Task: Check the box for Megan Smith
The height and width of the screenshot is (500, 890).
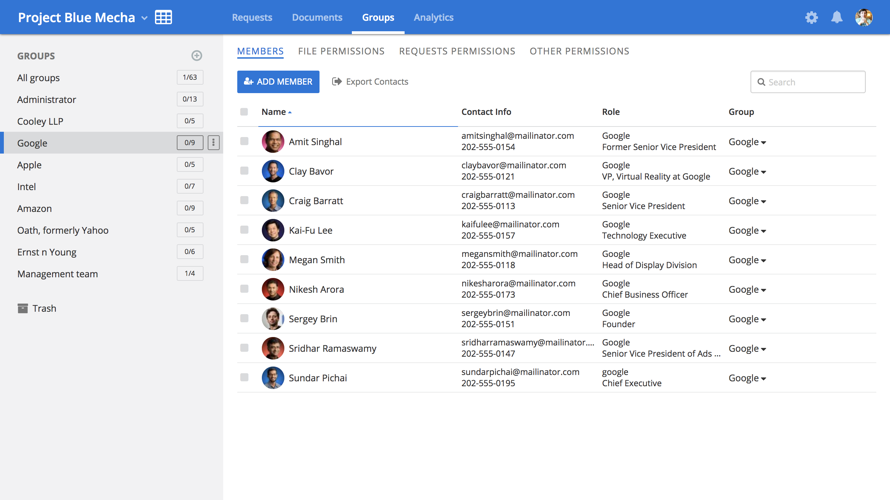Action: click(x=244, y=259)
